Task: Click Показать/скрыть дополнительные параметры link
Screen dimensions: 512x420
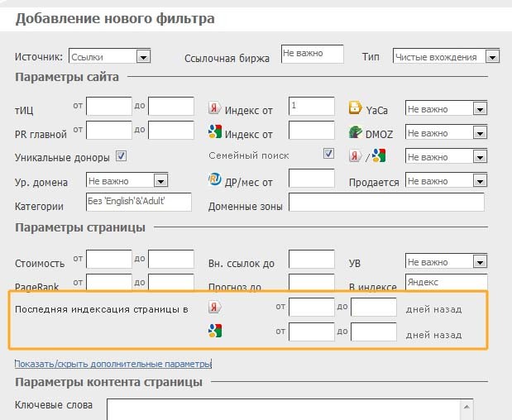Action: point(112,364)
